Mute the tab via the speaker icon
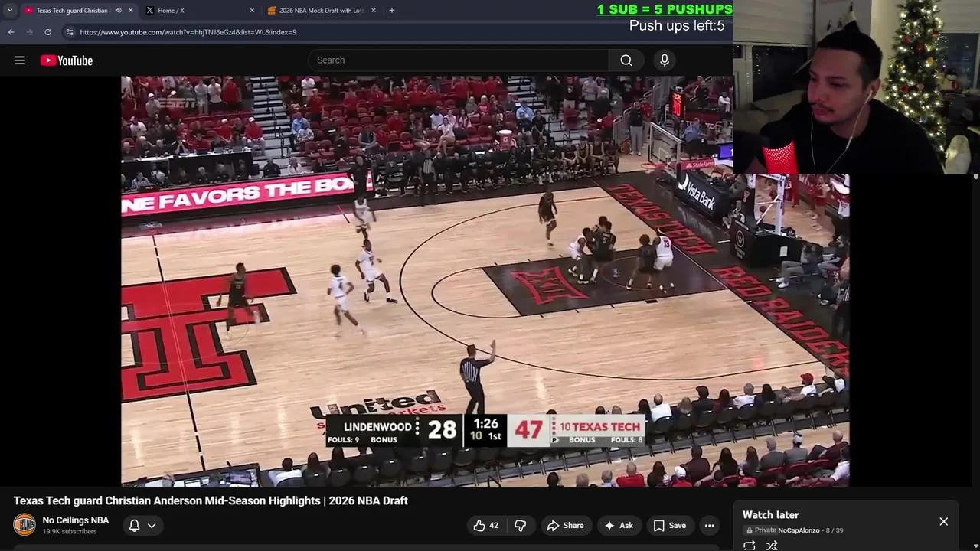 [x=118, y=11]
